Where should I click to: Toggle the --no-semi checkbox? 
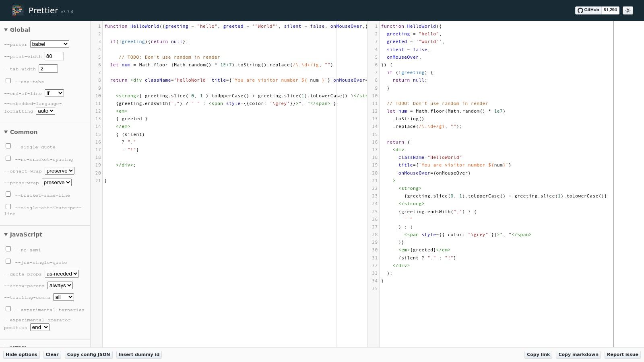[8, 249]
